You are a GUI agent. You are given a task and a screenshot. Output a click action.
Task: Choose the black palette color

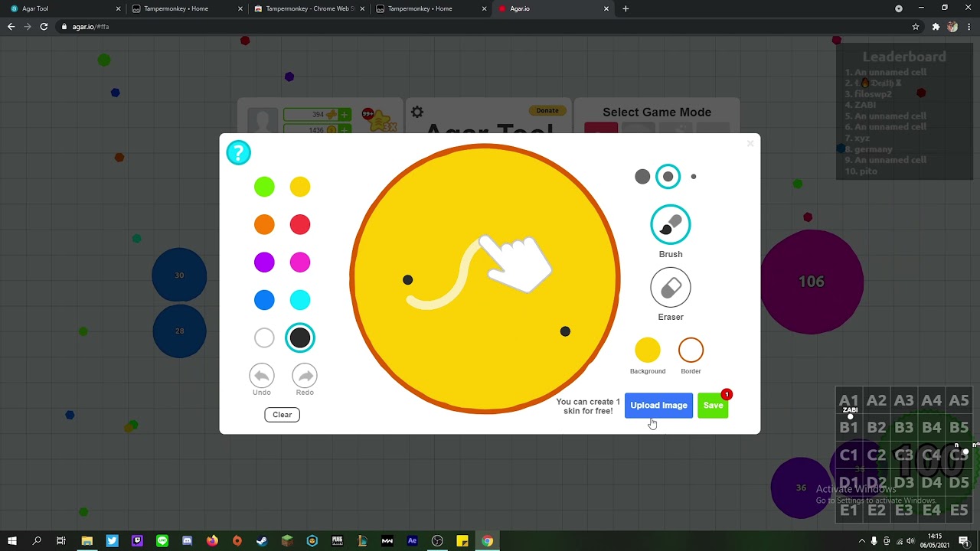(x=300, y=337)
